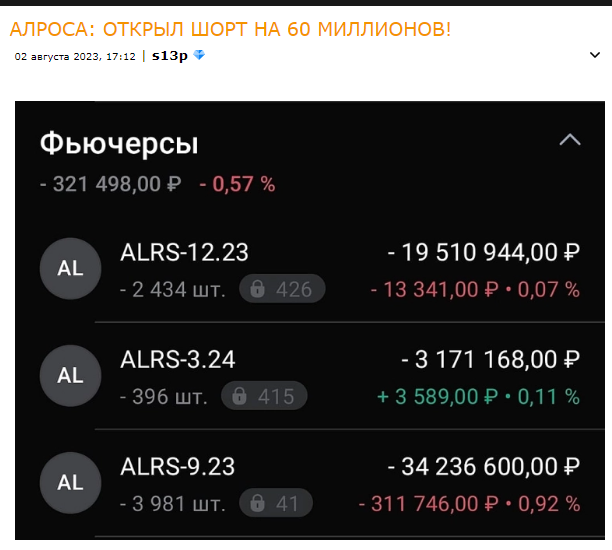Click the AL avatar for ALRS-12.23

(x=70, y=269)
